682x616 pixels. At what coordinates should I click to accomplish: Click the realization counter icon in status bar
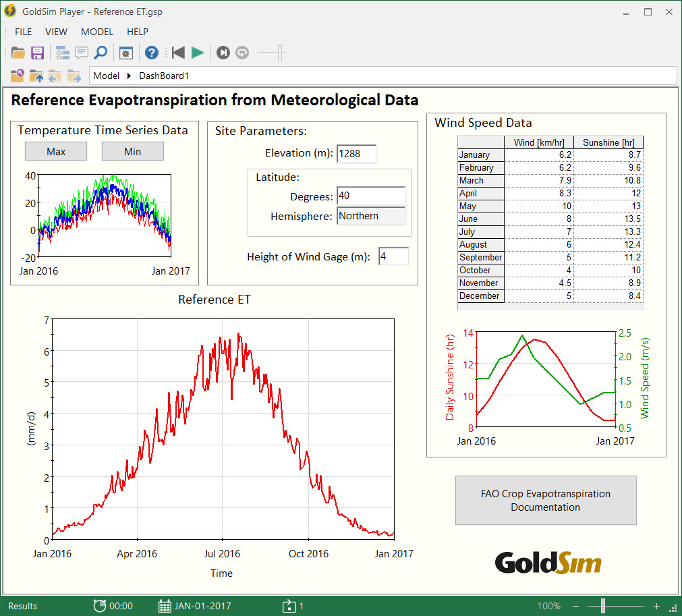click(289, 606)
